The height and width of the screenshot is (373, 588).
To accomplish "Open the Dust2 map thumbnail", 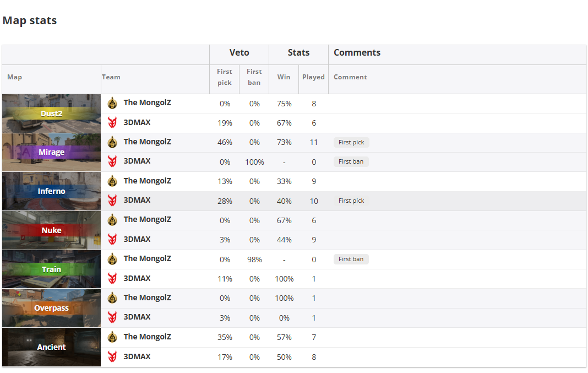I will tap(51, 113).
